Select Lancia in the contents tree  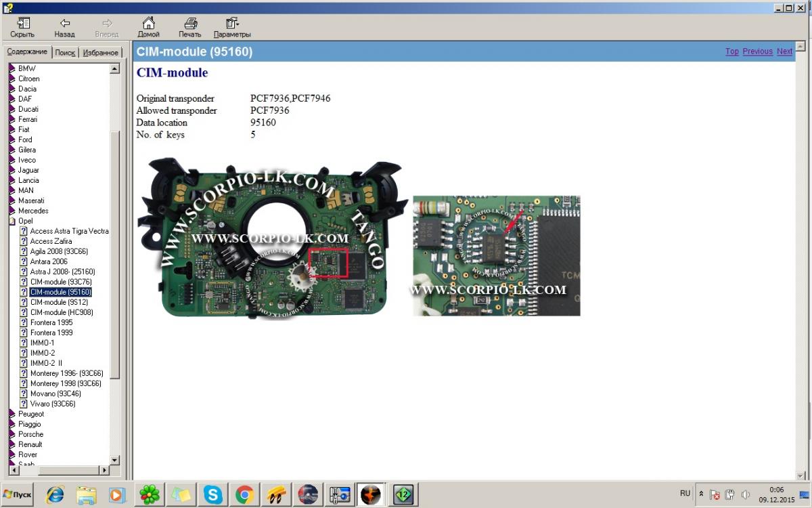click(28, 180)
